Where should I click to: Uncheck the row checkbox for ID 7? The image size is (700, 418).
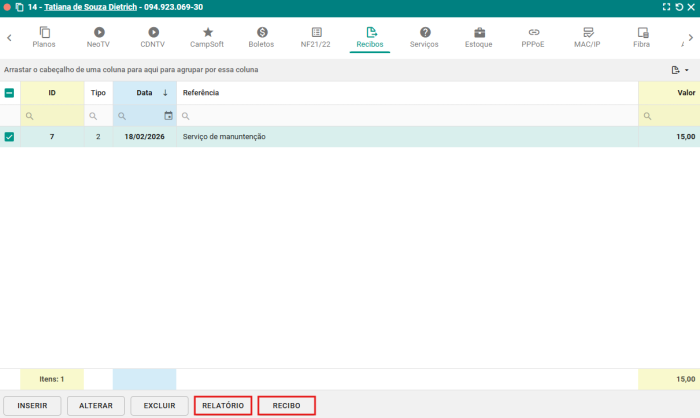pos(10,136)
